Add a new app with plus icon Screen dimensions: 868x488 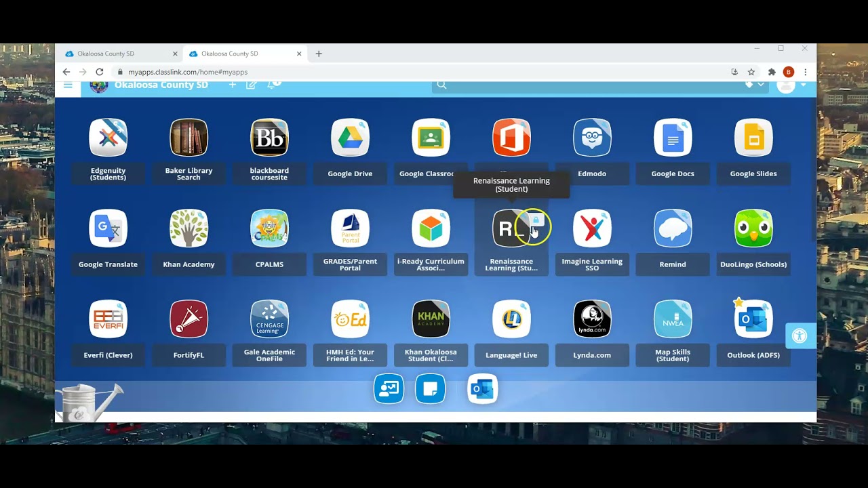(233, 85)
